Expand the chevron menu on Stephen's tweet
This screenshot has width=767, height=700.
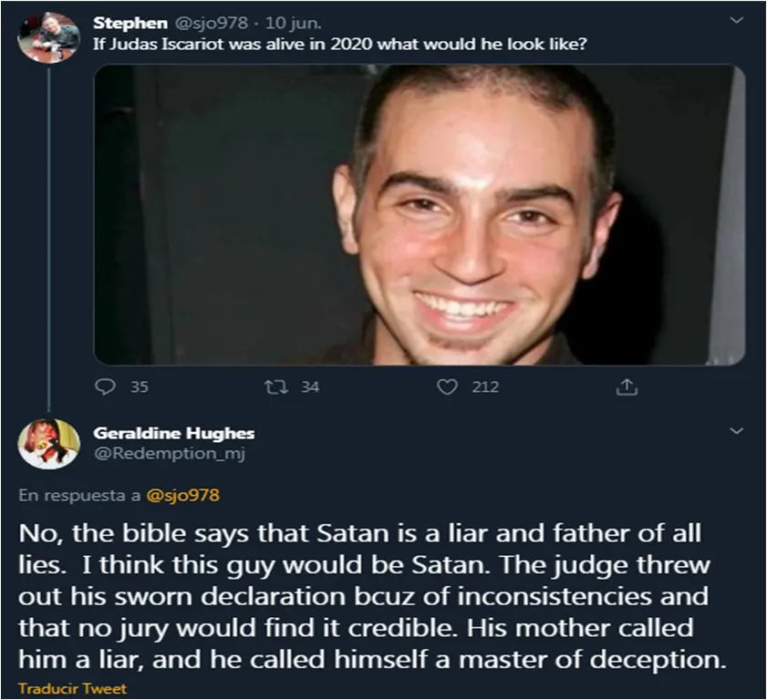[738, 21]
